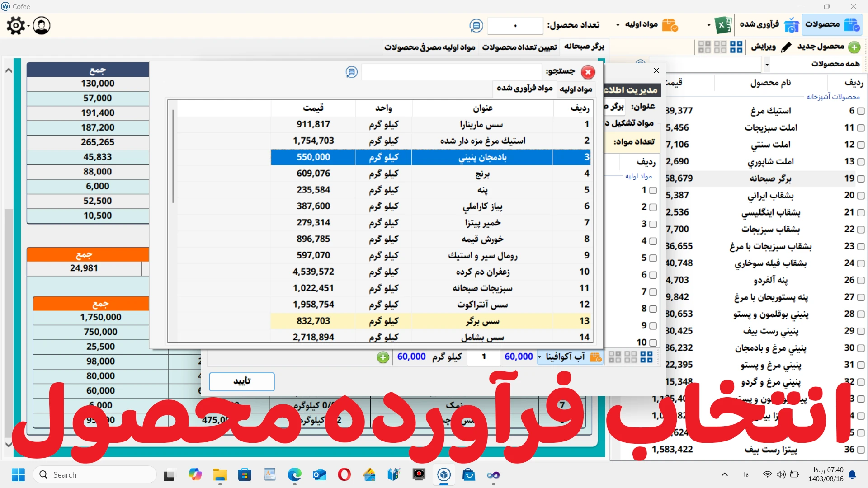The width and height of the screenshot is (868, 488).
Task: Click the Windows taskbar Search box
Action: point(94,475)
